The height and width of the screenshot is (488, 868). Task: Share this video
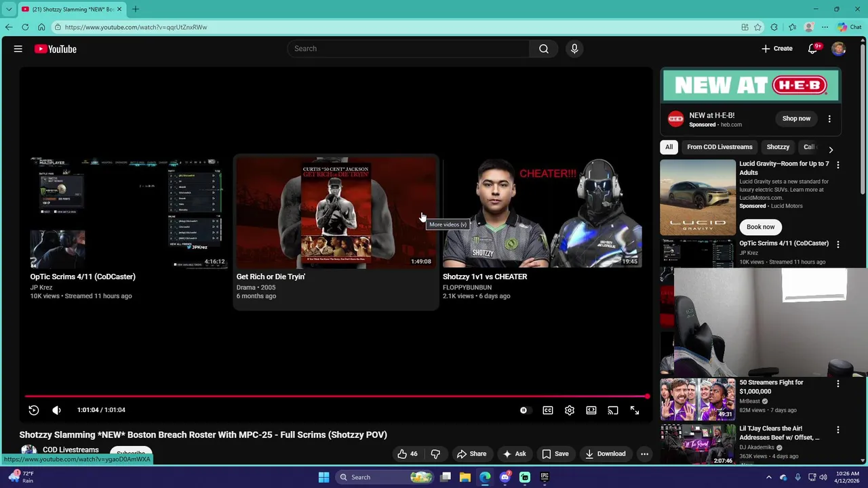471,454
